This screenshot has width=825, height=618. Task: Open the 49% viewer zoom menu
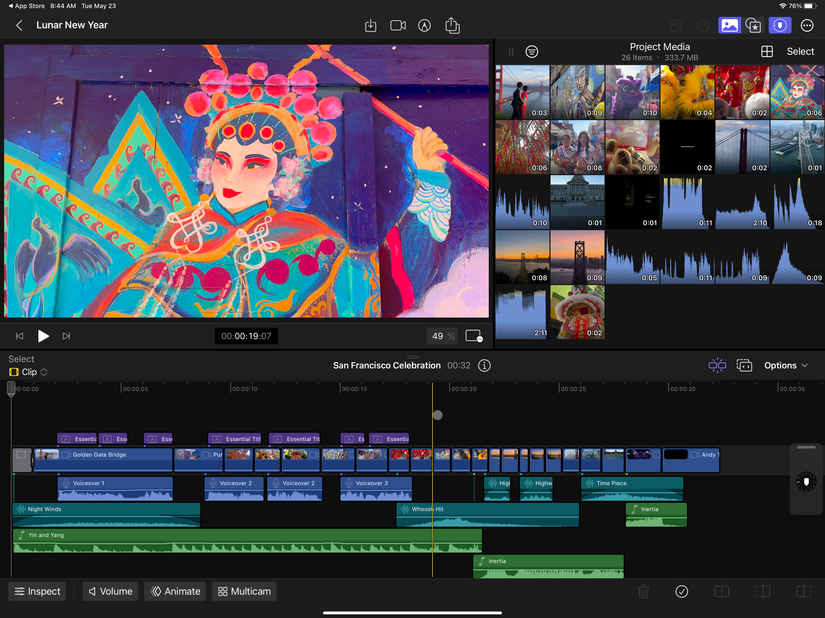click(x=443, y=336)
